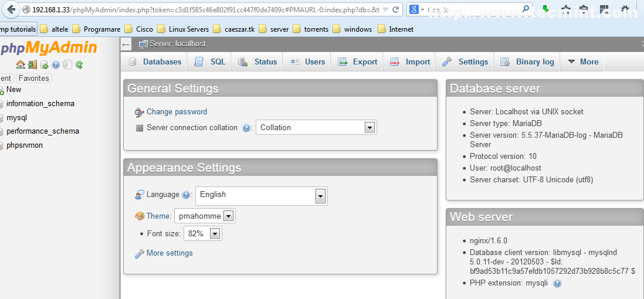Click help icon next to PHP extension mysqli
This screenshot has height=299, width=644.
[x=557, y=283]
